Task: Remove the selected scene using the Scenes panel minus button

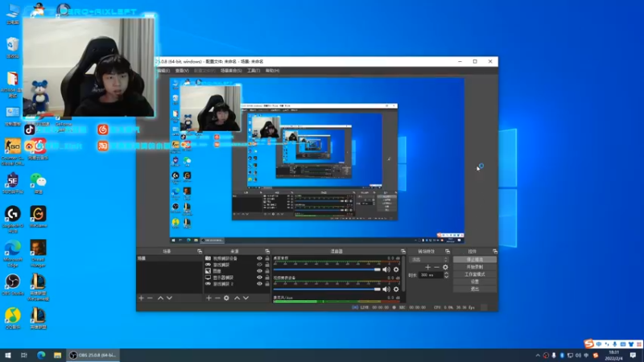Action: (150, 298)
